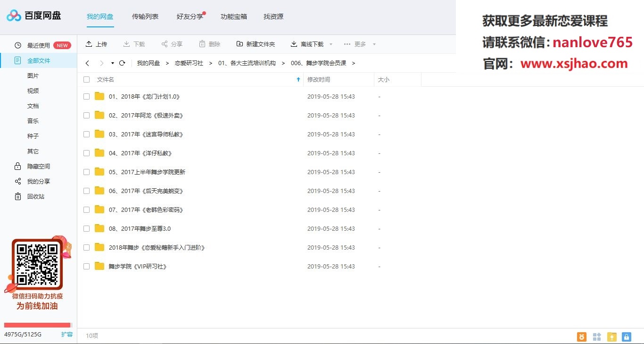Open folder name 06、2017年《后天完美蜕变》
Viewport: 644px width, 344px height.
[146, 191]
